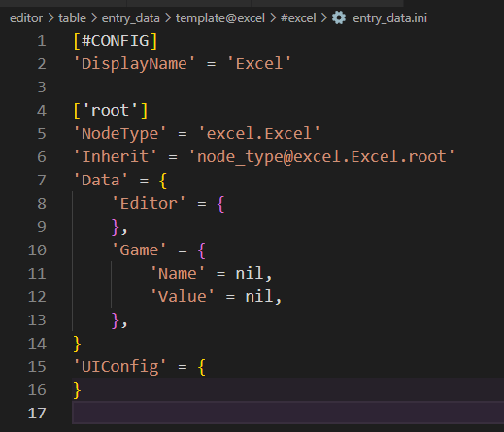The image size is (504, 432).
Task: Click the nil value on the 'Name' line
Action: [x=250, y=274]
